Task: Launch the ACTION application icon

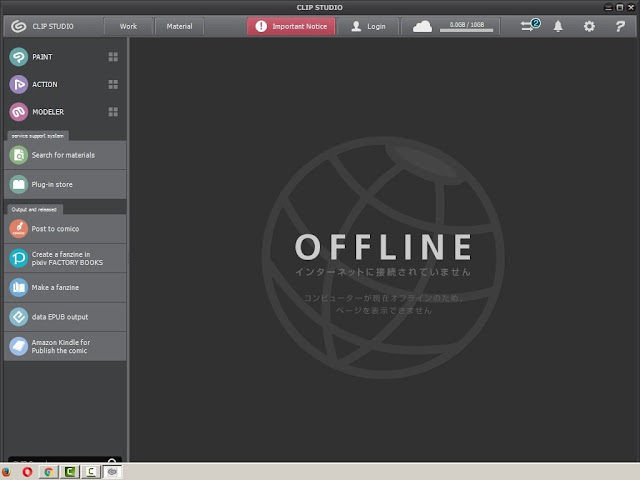Action: click(x=18, y=84)
